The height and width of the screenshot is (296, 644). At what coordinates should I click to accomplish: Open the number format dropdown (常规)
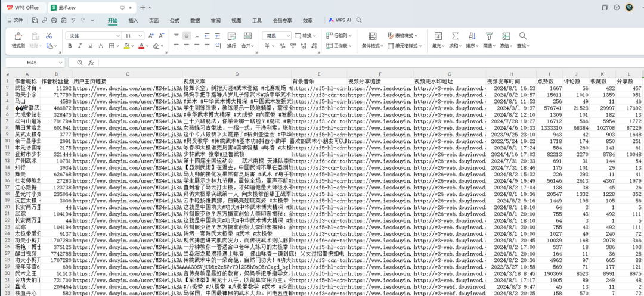pos(287,36)
